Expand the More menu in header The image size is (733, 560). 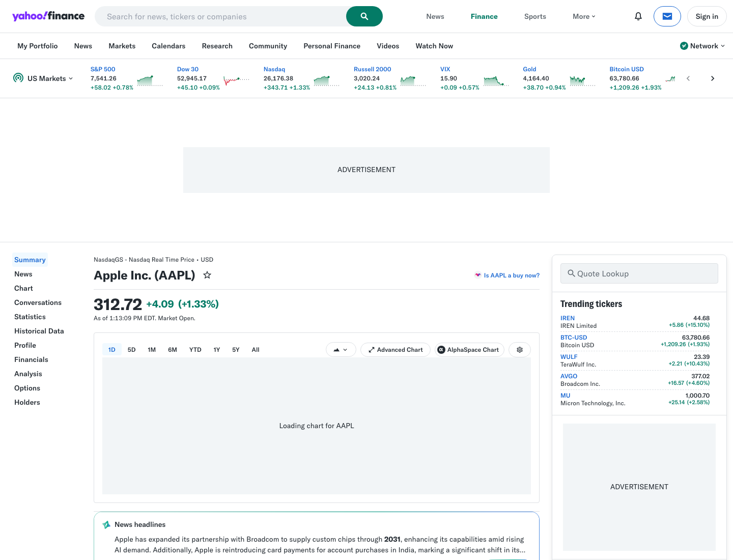(584, 16)
